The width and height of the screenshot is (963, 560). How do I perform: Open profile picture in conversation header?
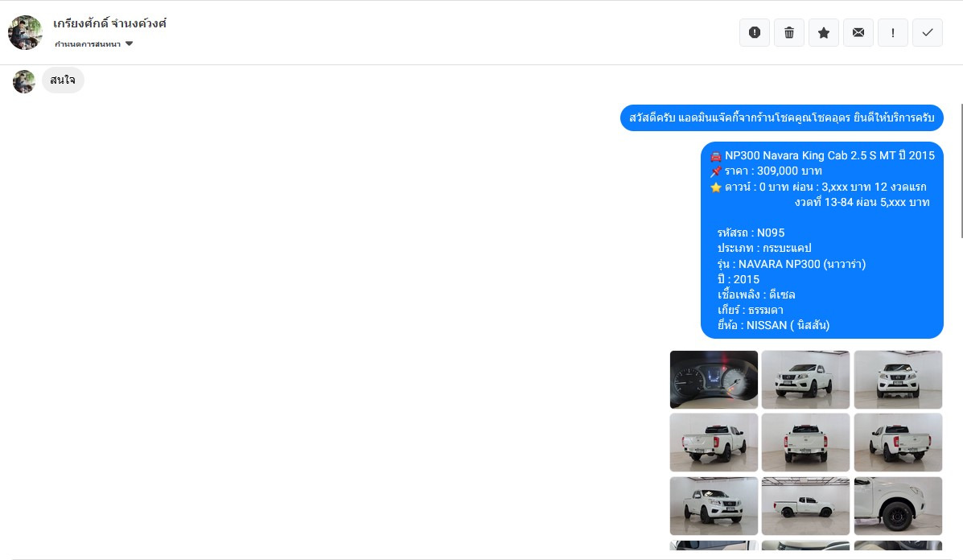25,32
